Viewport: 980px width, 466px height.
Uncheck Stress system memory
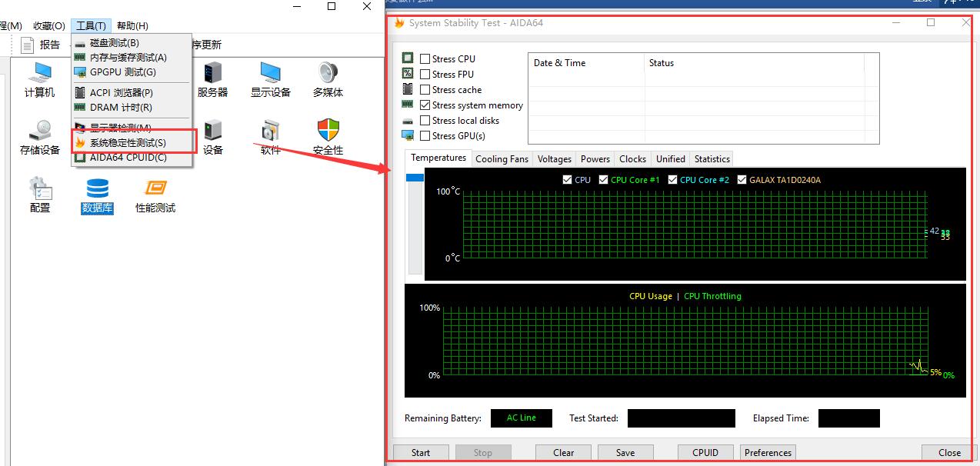point(425,105)
